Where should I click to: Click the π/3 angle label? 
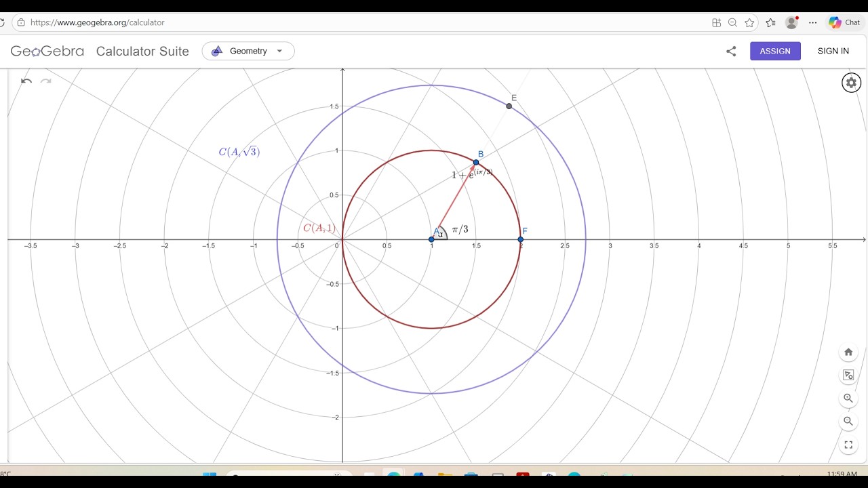[460, 230]
